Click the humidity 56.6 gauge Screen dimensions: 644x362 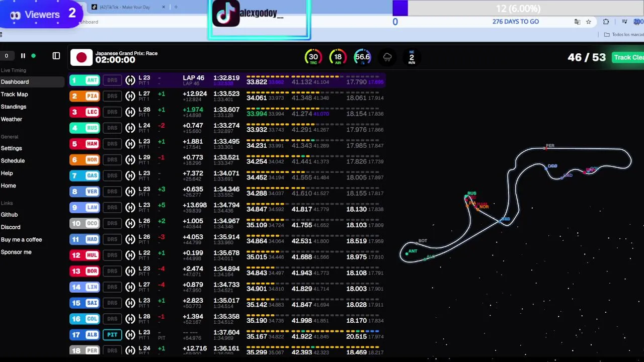pos(362,57)
